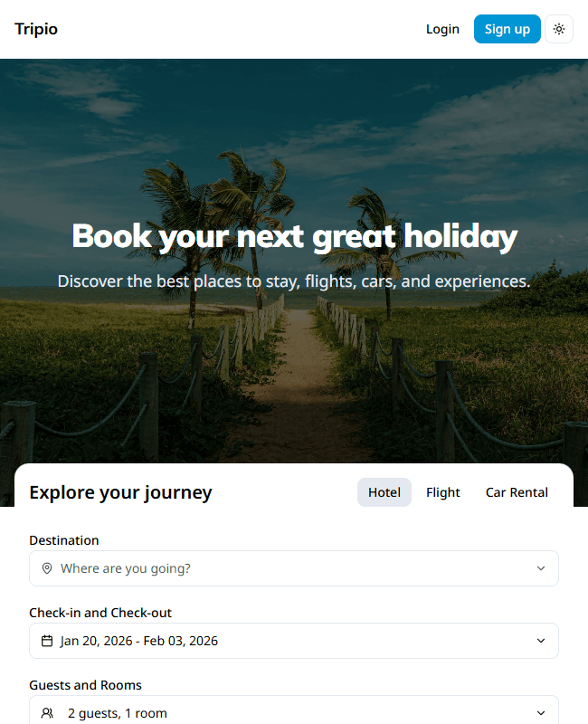The image size is (588, 724).
Task: Switch to the Flight tab
Action: (443, 492)
